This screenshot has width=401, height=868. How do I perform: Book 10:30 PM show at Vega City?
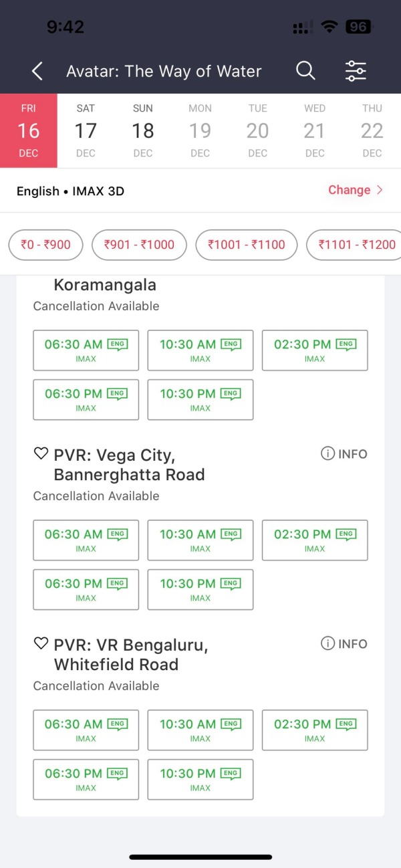[200, 589]
